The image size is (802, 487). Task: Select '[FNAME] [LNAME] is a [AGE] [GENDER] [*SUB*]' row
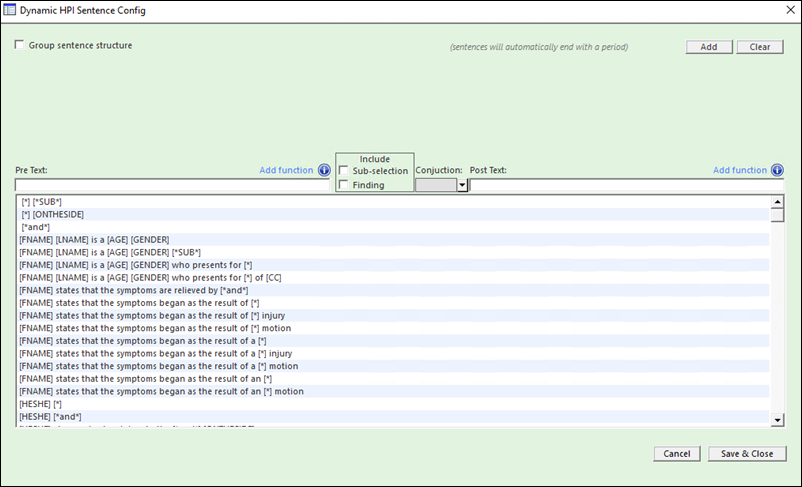[x=393, y=252]
